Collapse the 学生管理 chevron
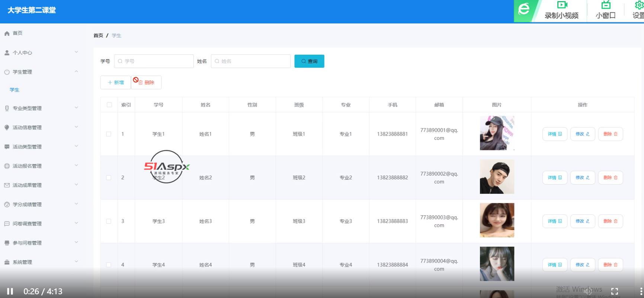The height and width of the screenshot is (298, 644). pyautogui.click(x=76, y=71)
